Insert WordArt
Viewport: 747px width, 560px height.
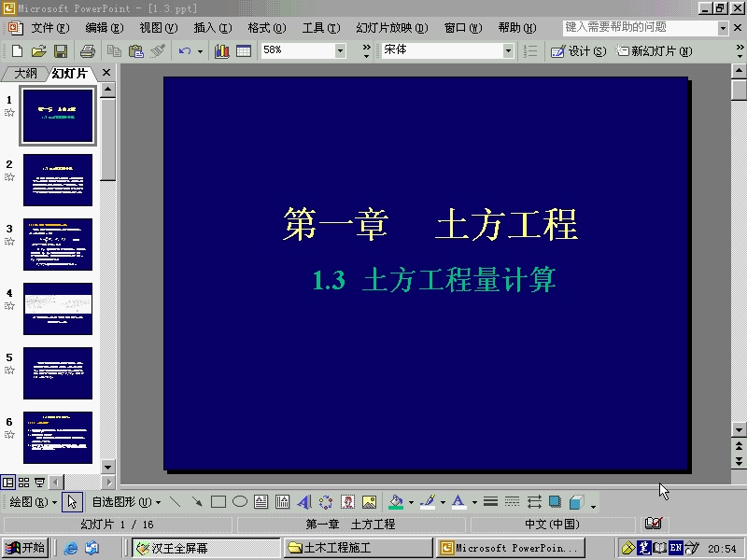[304, 501]
